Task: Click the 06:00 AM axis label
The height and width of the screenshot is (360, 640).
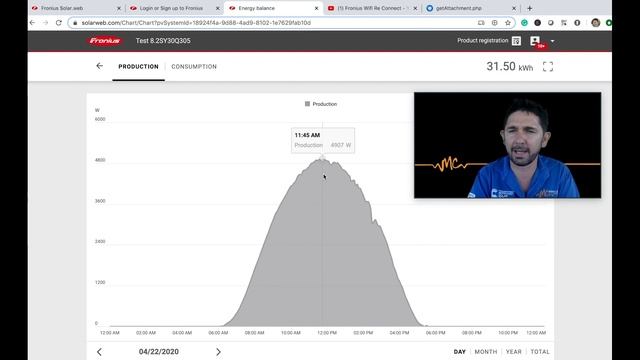Action: point(218,333)
